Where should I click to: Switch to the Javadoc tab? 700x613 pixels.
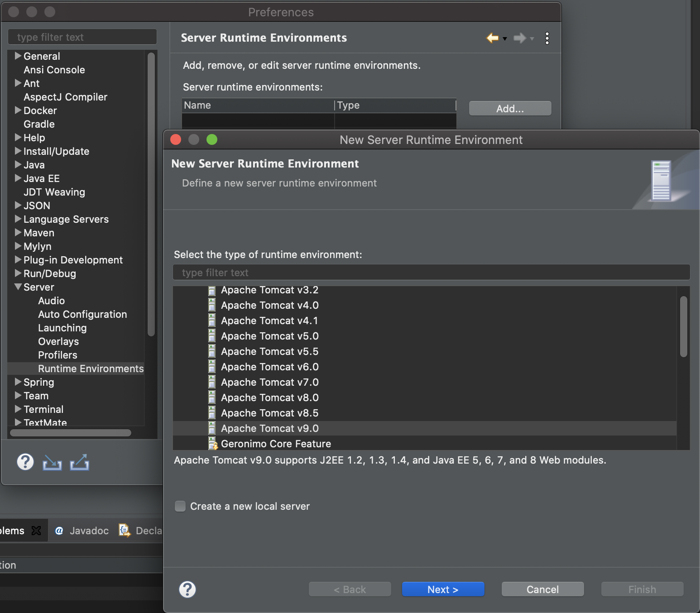point(82,531)
